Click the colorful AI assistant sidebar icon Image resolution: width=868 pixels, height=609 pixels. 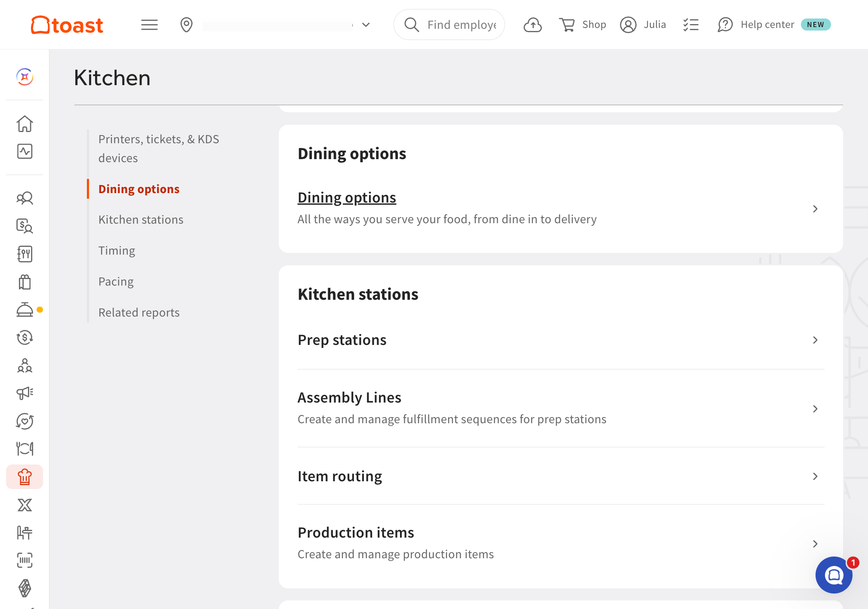tap(25, 77)
